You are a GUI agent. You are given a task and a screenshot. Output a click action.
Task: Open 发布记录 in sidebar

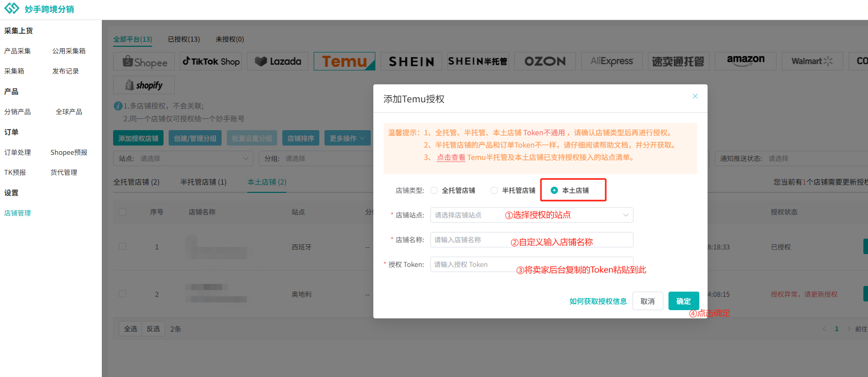pos(65,71)
